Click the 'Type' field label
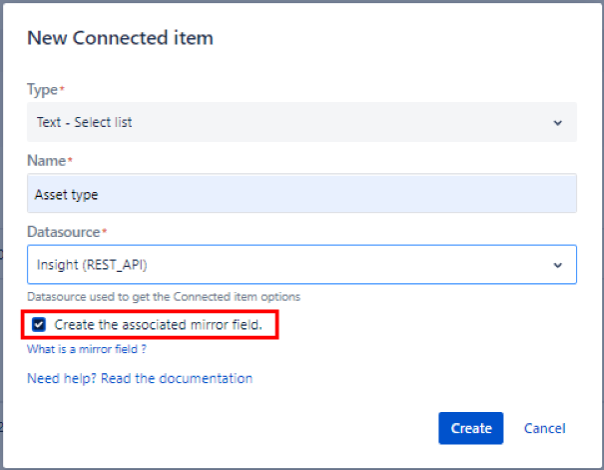The width and height of the screenshot is (604, 470). [x=42, y=89]
